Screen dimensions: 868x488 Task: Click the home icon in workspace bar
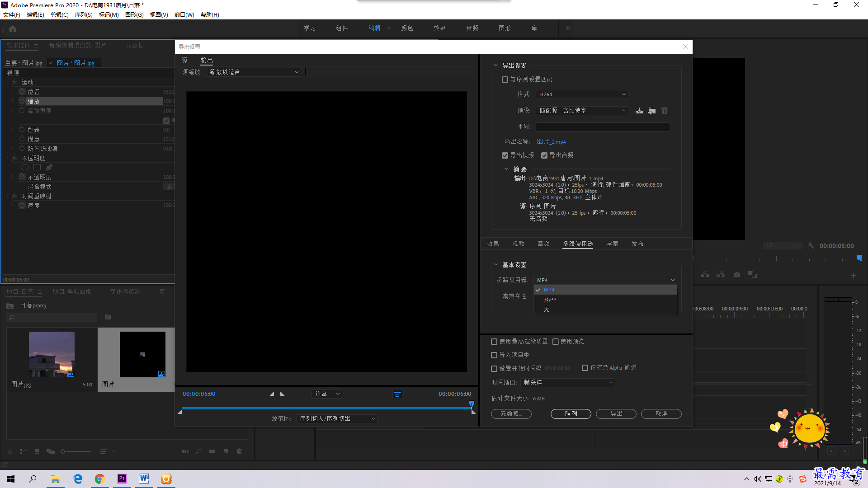pyautogui.click(x=13, y=28)
